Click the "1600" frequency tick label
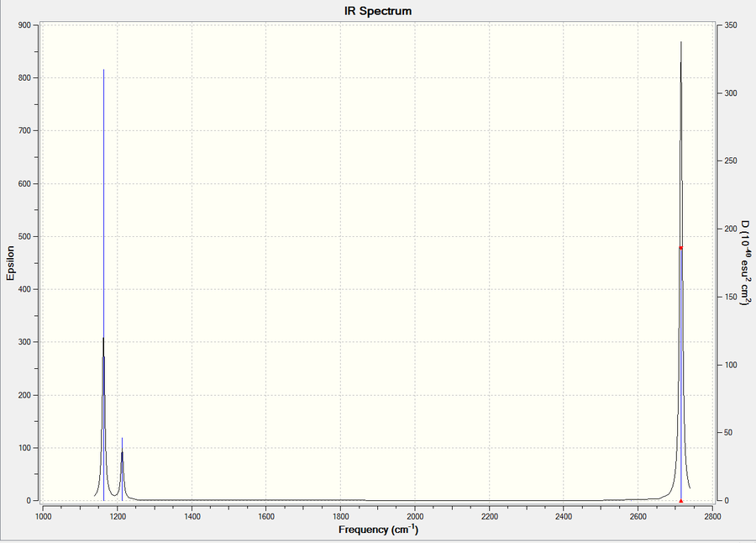Screen dimensions: 756x543 tap(266, 516)
